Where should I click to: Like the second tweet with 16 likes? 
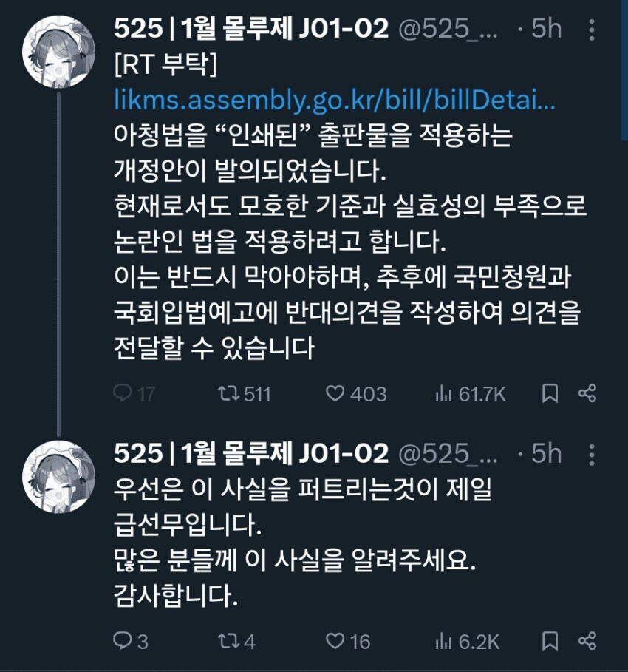tap(348, 641)
